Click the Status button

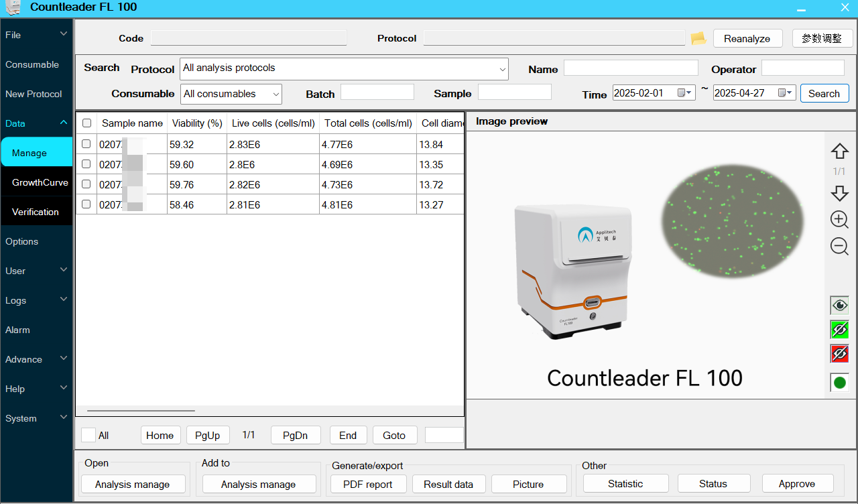pos(713,483)
